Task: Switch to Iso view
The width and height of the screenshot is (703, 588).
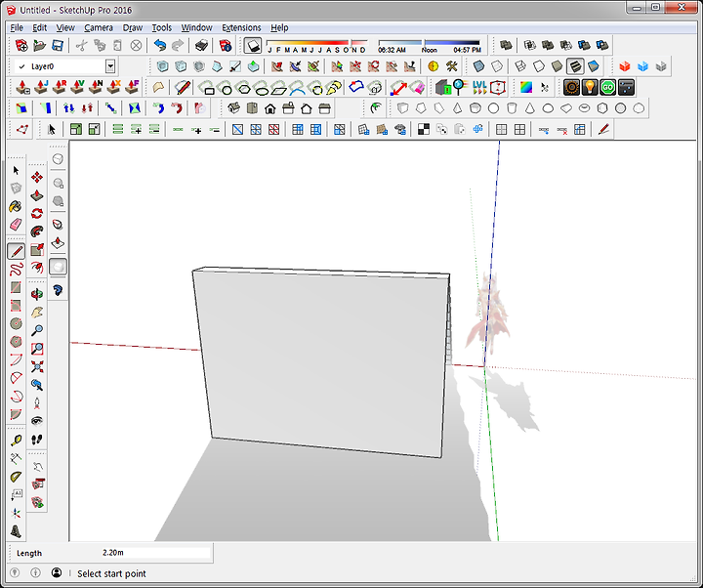Action: (x=234, y=108)
